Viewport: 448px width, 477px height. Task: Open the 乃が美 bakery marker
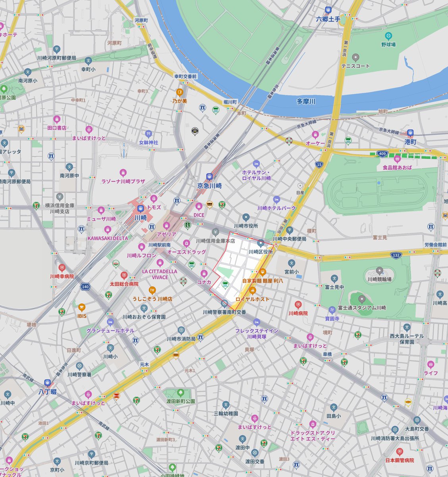point(179,93)
